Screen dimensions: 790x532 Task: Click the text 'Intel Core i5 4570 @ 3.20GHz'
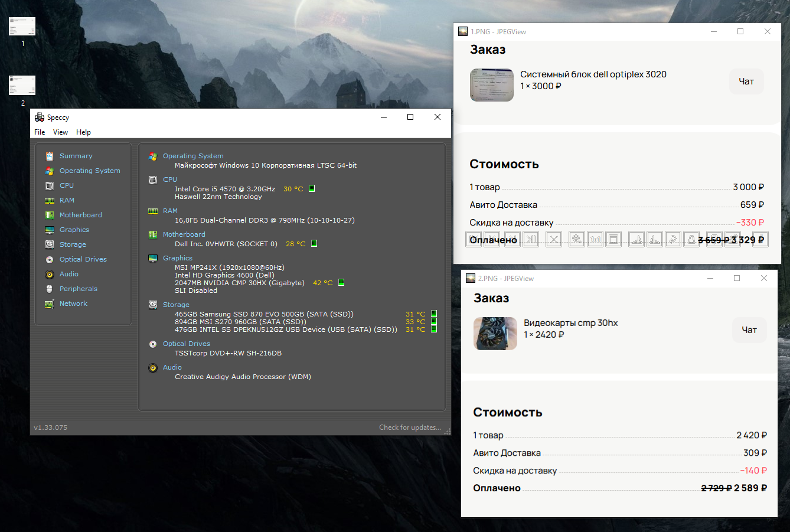225,189
